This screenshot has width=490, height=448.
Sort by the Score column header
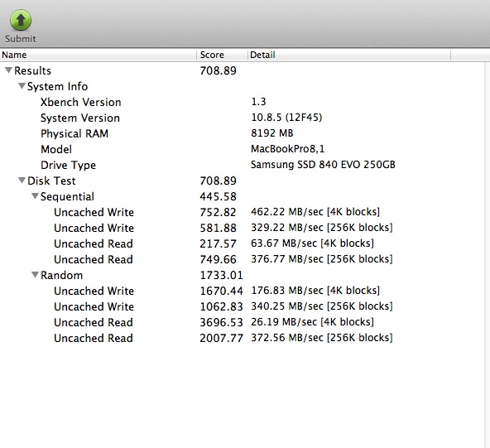(x=222, y=55)
